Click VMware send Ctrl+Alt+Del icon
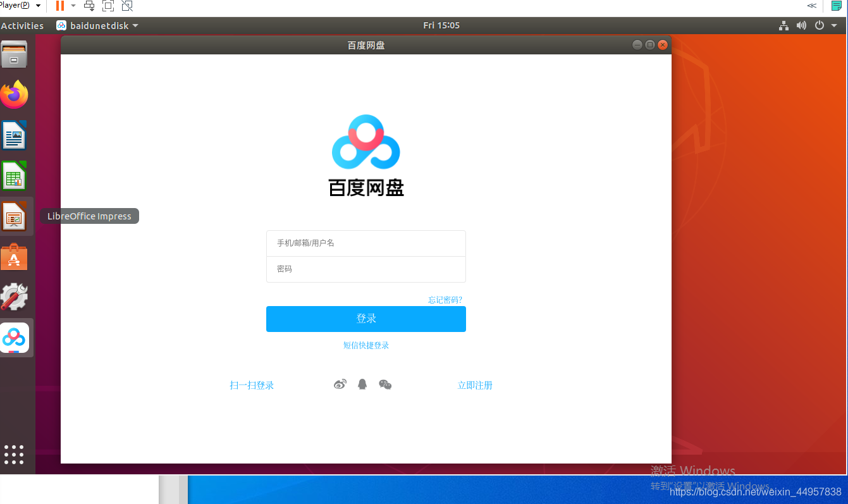Image resolution: width=848 pixels, height=504 pixels. [x=89, y=6]
